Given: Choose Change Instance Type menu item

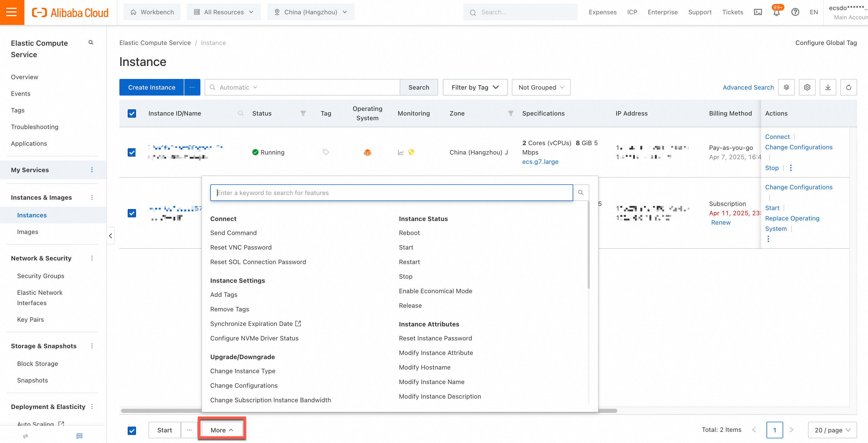Looking at the screenshot, I should (243, 371).
